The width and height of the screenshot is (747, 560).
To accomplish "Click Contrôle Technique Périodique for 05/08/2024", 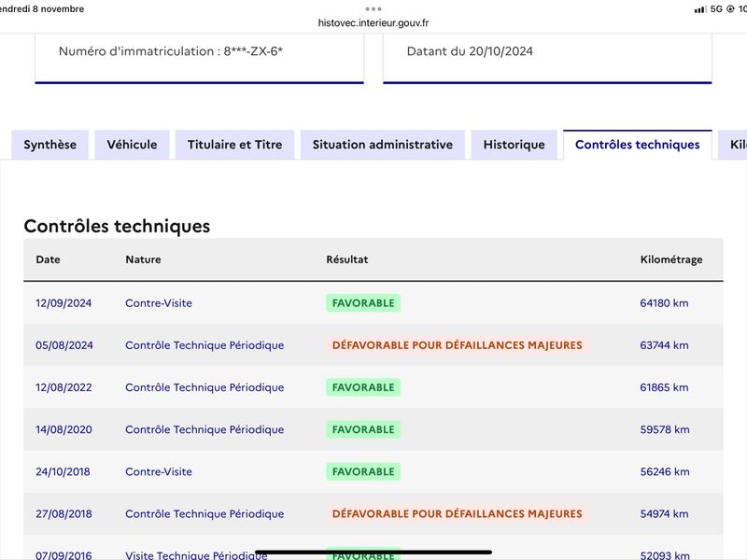I will click(x=204, y=345).
